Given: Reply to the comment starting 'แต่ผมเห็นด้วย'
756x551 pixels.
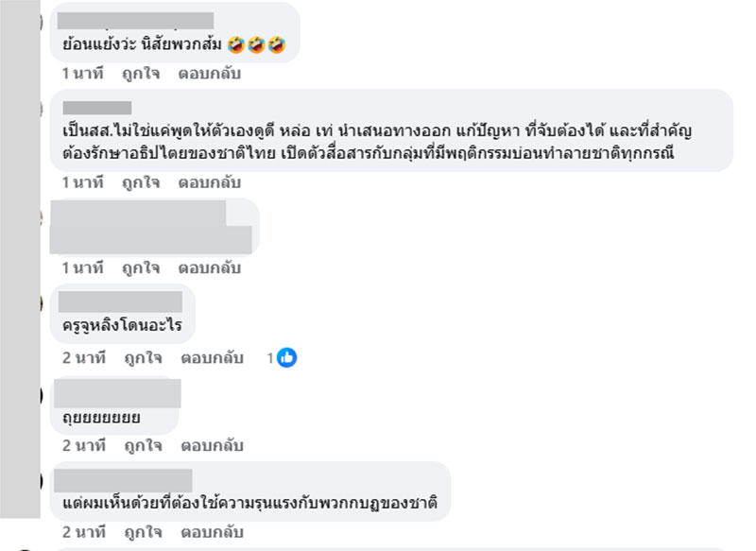Looking at the screenshot, I should point(211,531).
